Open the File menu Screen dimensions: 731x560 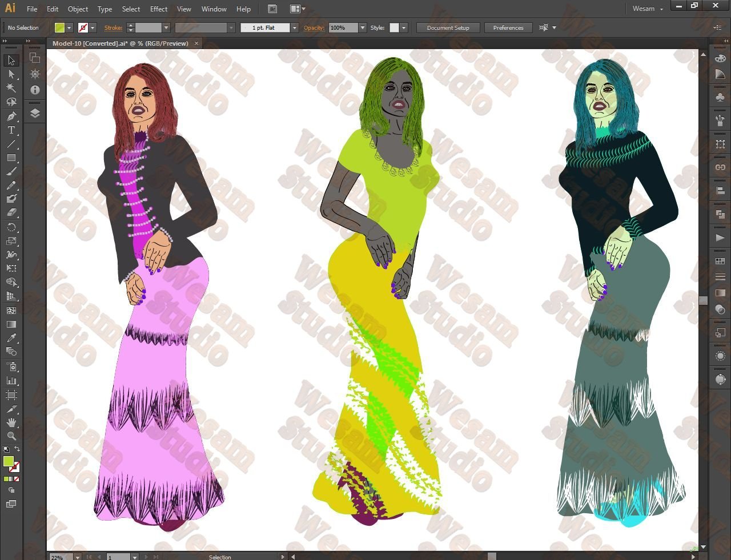[32, 9]
